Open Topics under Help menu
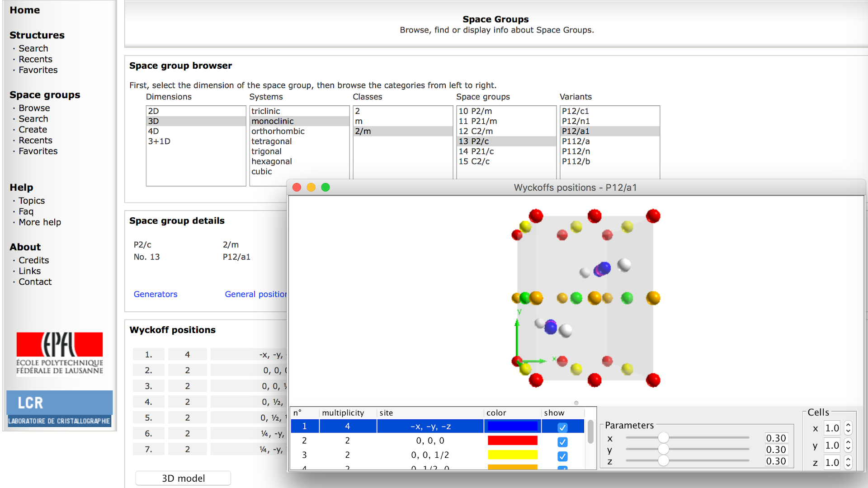Viewport: 868px width, 488px height. (x=32, y=201)
